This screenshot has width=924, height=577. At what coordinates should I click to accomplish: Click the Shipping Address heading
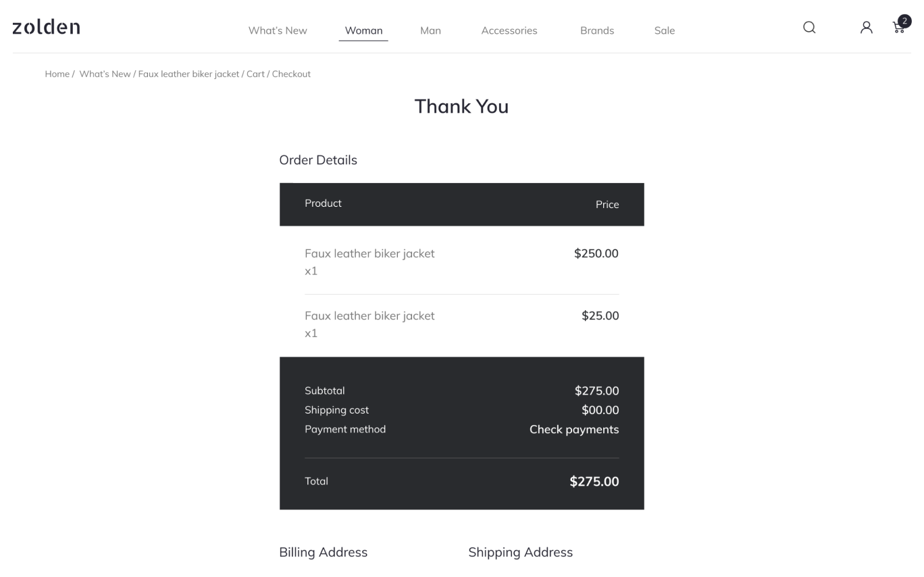click(520, 552)
